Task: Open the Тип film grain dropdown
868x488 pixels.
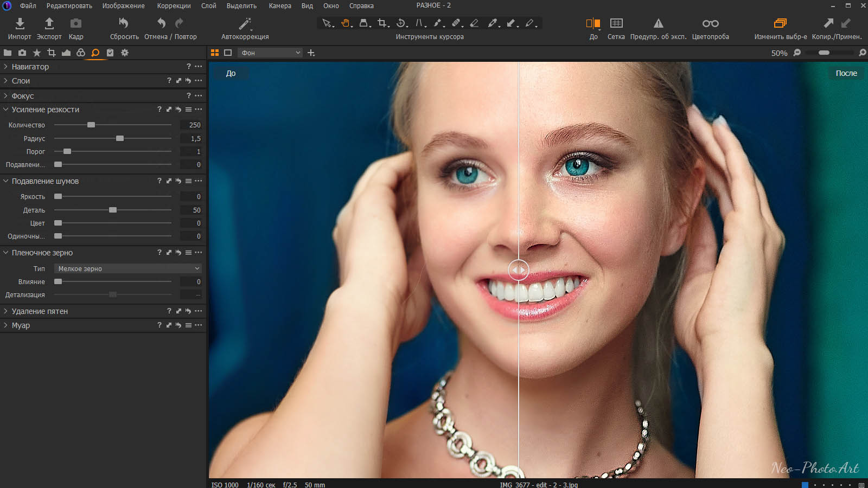Action: click(x=128, y=268)
